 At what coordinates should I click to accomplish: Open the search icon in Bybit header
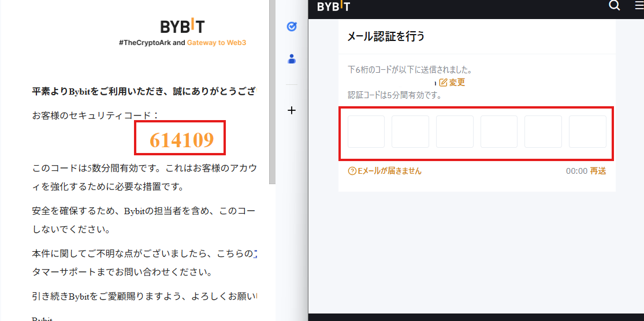615,6
